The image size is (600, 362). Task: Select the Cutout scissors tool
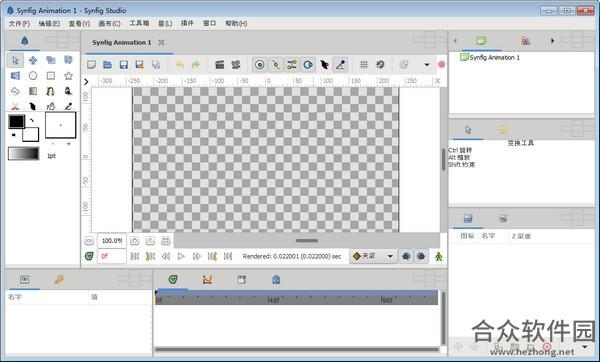(x=15, y=106)
